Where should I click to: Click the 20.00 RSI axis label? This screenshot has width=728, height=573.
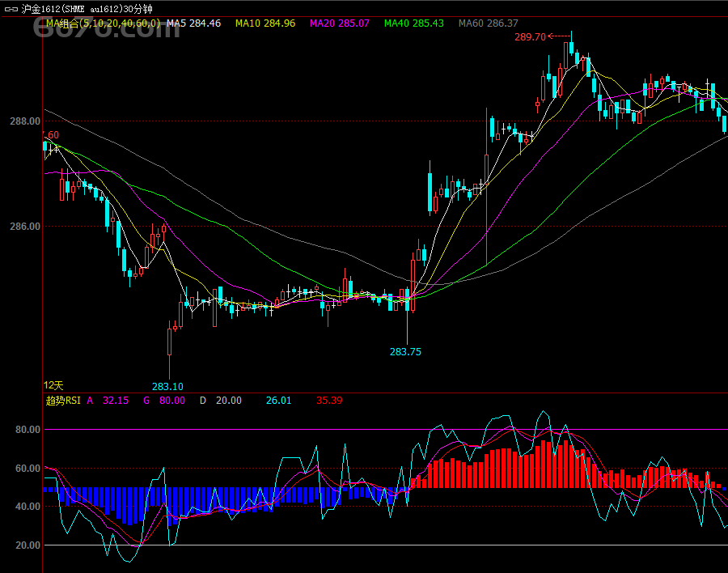(x=28, y=545)
